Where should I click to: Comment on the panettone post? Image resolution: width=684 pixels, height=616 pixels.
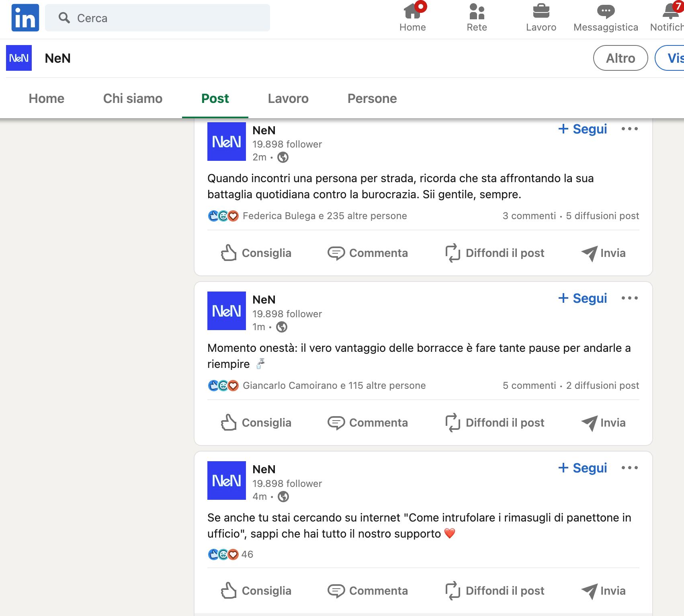[x=368, y=591]
